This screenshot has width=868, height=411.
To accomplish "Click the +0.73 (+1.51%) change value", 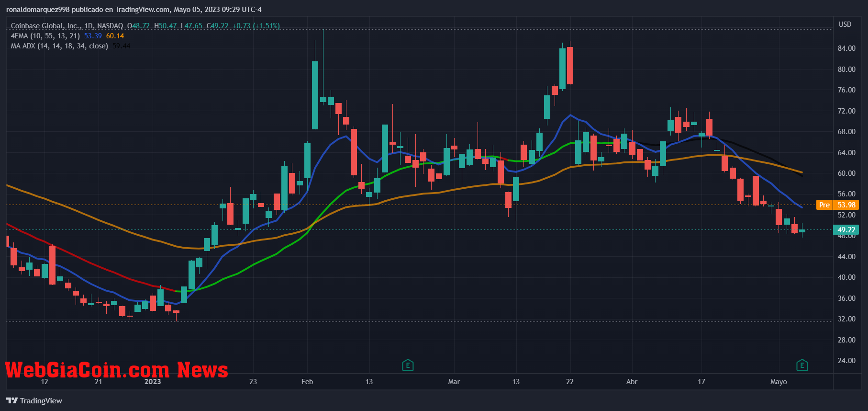I will click(256, 26).
